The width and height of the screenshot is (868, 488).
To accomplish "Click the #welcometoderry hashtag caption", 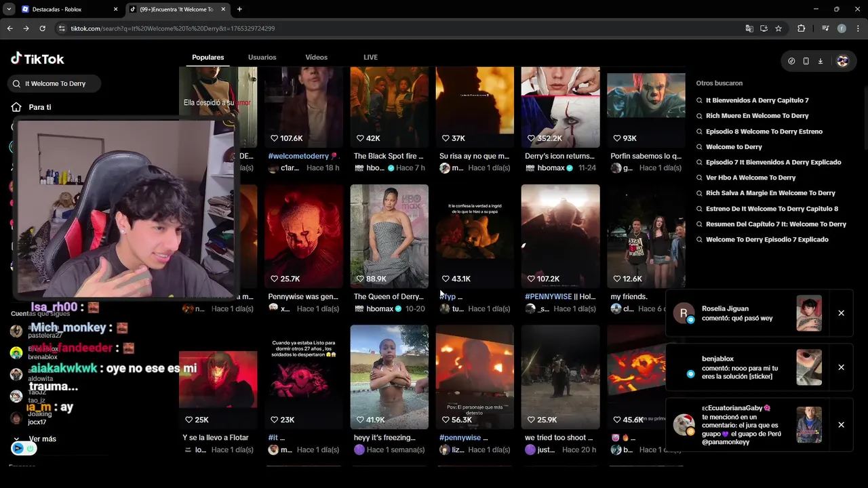I will coord(298,157).
